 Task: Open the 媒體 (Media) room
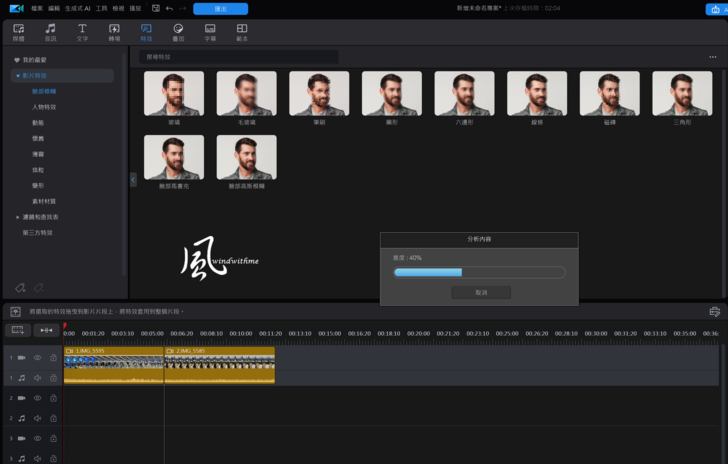point(18,33)
